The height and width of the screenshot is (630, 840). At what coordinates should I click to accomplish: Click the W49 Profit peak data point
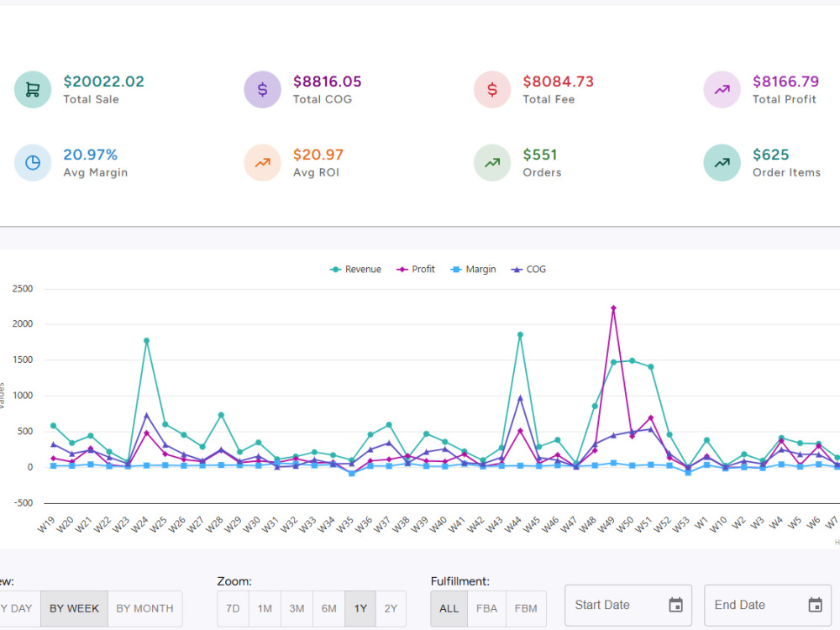click(613, 308)
